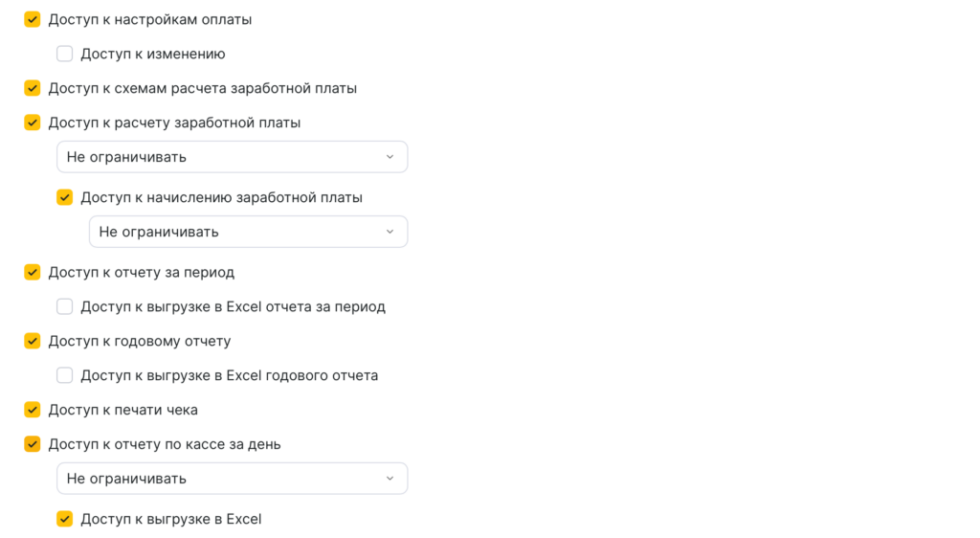980x538 pixels.
Task: Uncheck the 'Доступ к отчету за период' checkbox
Action: (33, 272)
